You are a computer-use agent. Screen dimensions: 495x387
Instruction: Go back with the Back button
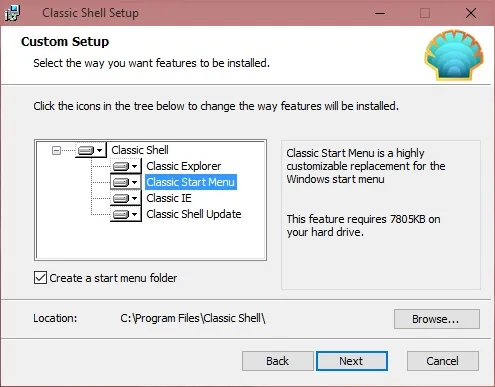[278, 361]
